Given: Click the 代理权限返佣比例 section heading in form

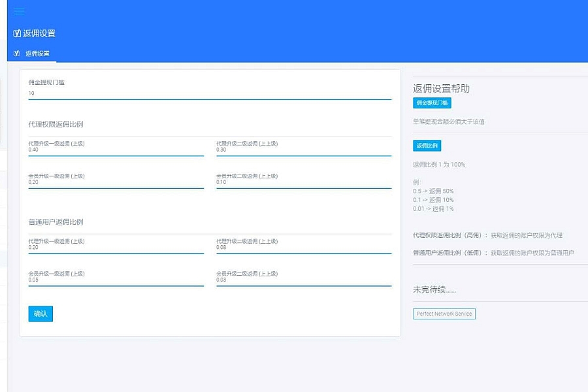Looking at the screenshot, I should pos(56,124).
